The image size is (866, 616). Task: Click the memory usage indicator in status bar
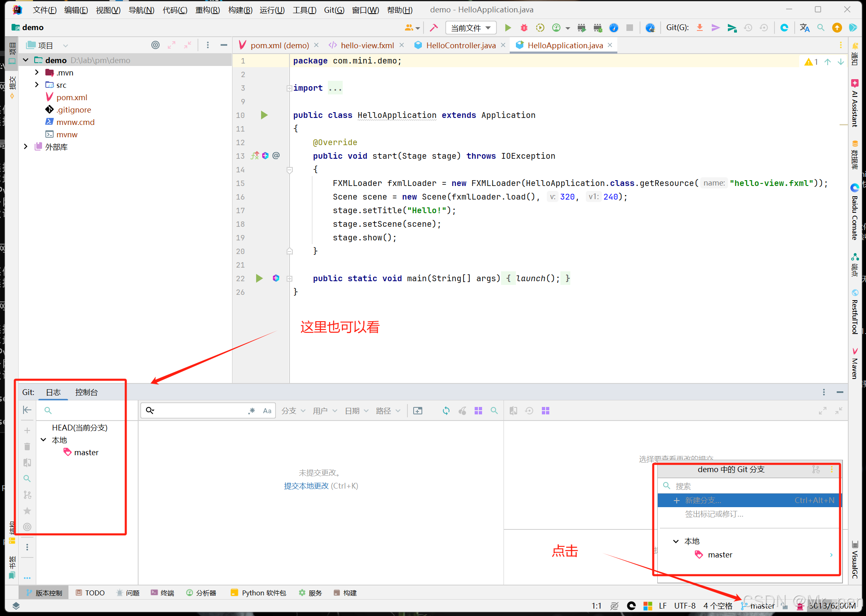(x=831, y=606)
